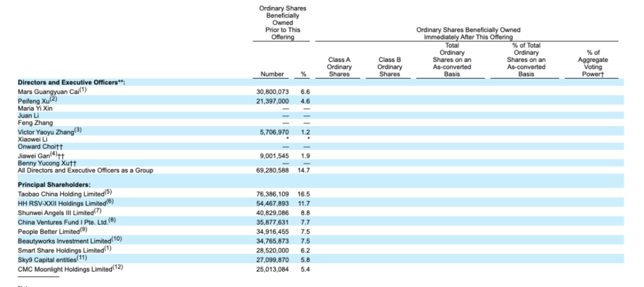Click the value 21,397,000

[x=272, y=101]
